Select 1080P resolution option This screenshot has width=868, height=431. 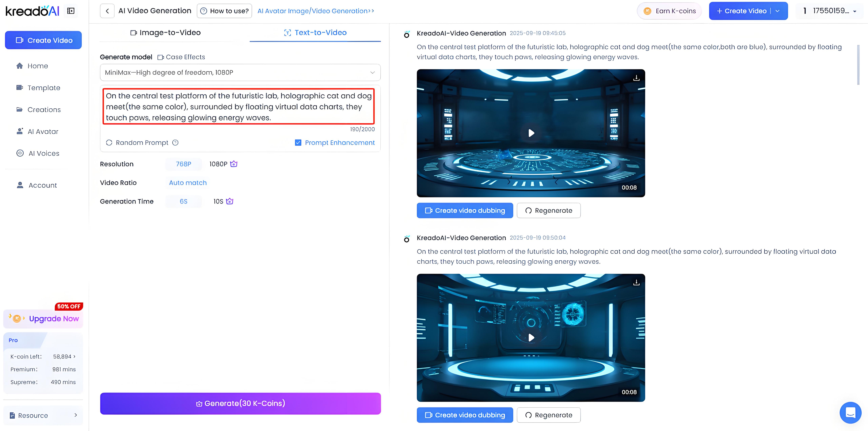tap(219, 164)
